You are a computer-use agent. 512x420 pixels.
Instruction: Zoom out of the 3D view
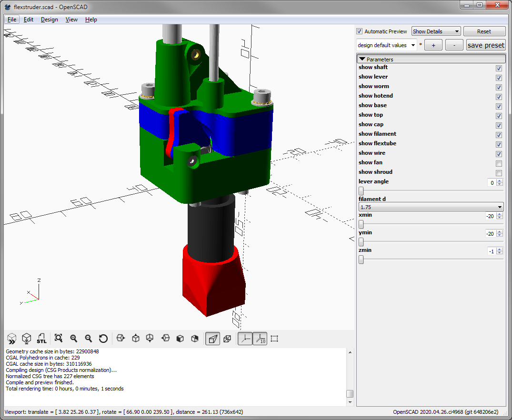88,339
